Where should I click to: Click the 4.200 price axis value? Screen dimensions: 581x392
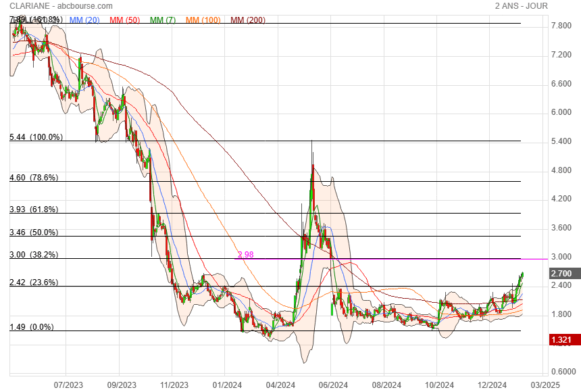561,199
